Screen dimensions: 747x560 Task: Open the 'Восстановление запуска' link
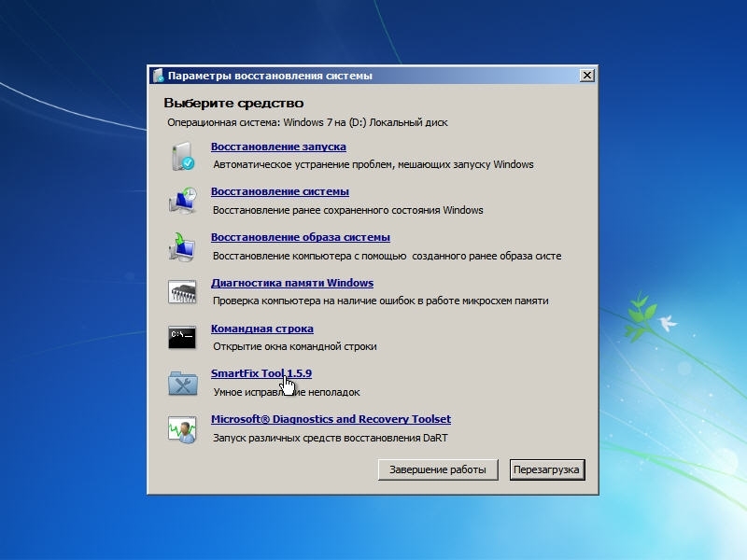click(x=278, y=147)
